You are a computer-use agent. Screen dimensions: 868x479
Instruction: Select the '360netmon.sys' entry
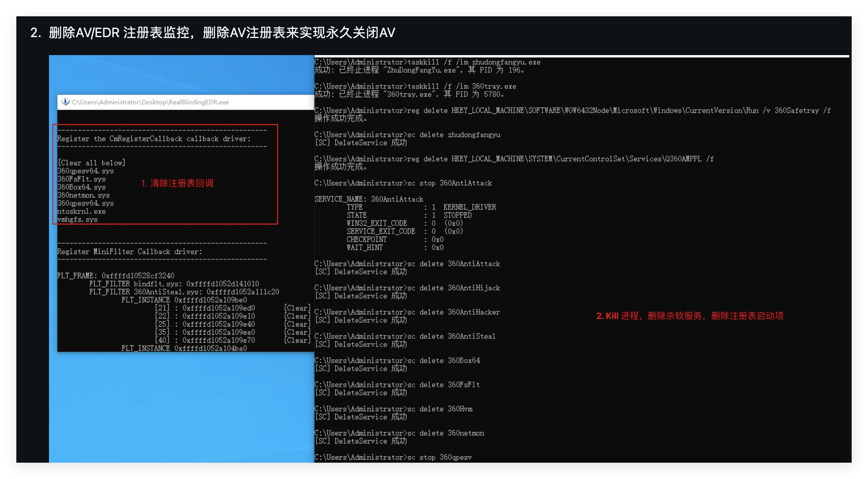[x=83, y=195]
